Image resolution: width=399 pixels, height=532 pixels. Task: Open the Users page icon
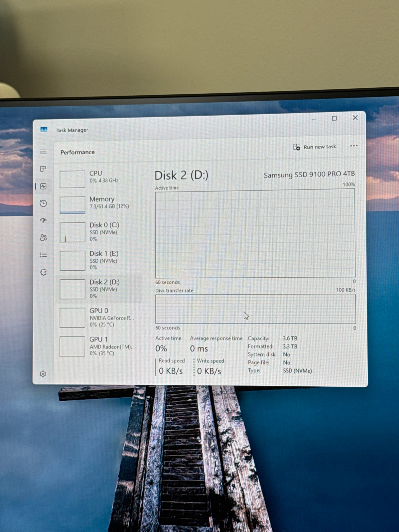tap(43, 237)
